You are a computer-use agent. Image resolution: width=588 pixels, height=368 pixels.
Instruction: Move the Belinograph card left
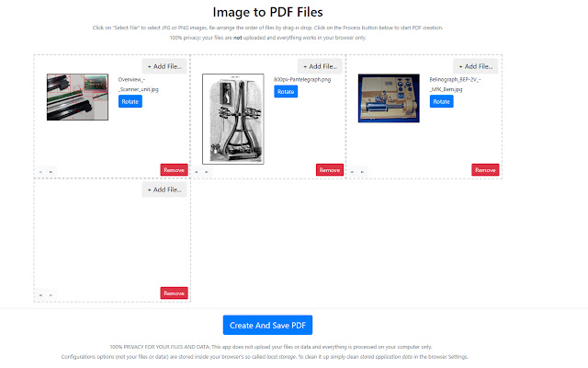tap(352, 171)
